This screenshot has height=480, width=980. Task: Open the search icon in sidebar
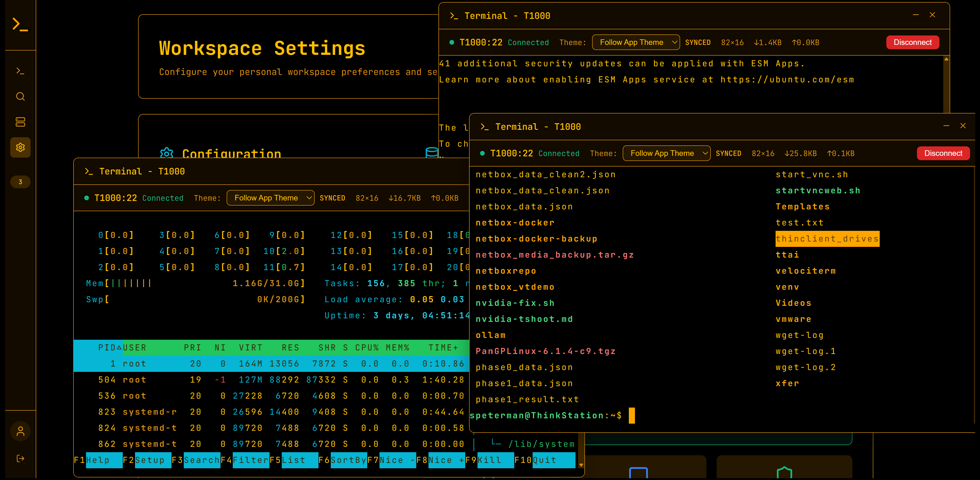click(20, 96)
